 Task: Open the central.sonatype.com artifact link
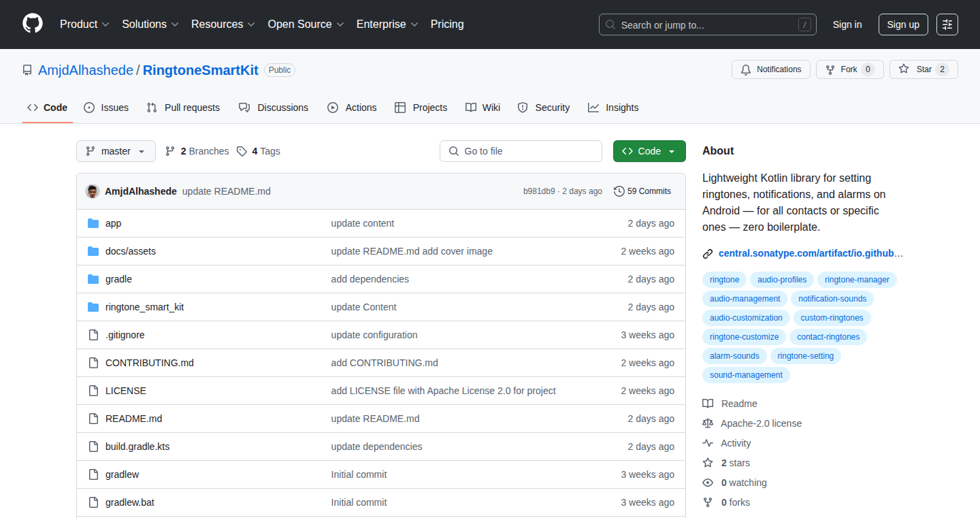pyautogui.click(x=811, y=253)
